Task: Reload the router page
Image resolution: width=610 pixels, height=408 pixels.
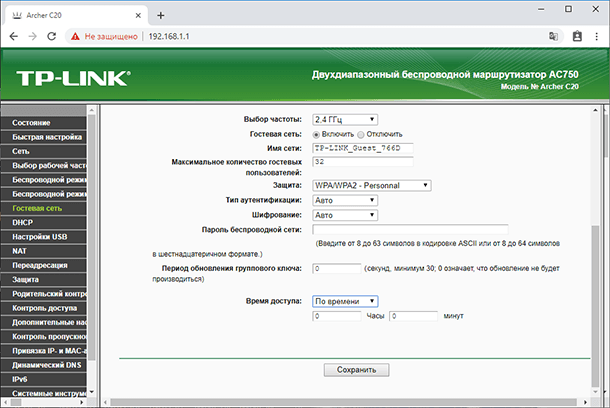Action: pos(51,36)
